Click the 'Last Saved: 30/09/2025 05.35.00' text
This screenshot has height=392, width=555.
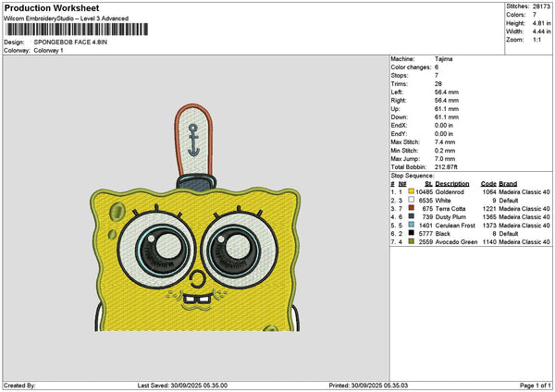coord(182,386)
